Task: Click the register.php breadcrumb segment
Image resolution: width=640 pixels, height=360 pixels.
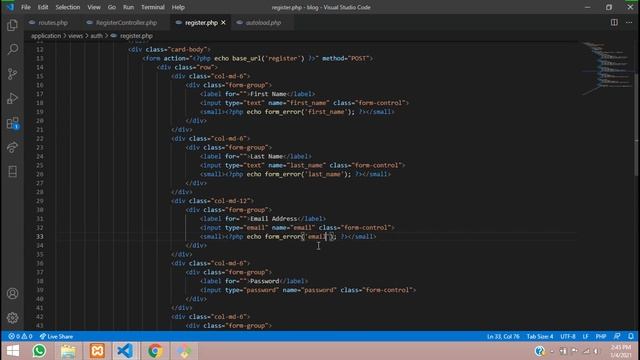Action: point(136,36)
